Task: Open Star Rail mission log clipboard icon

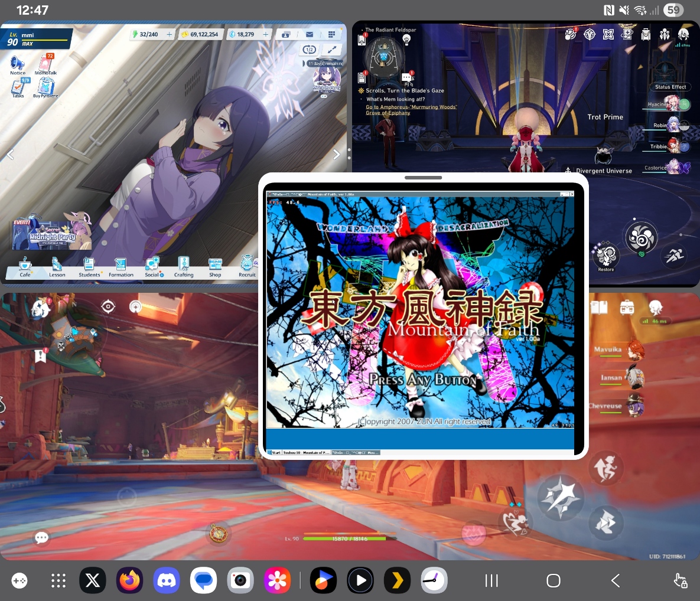Action: point(362,78)
